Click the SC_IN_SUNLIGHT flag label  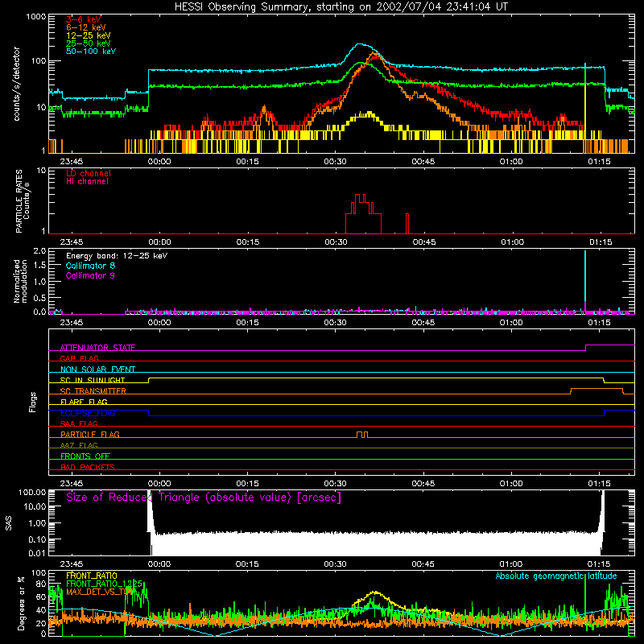[93, 380]
